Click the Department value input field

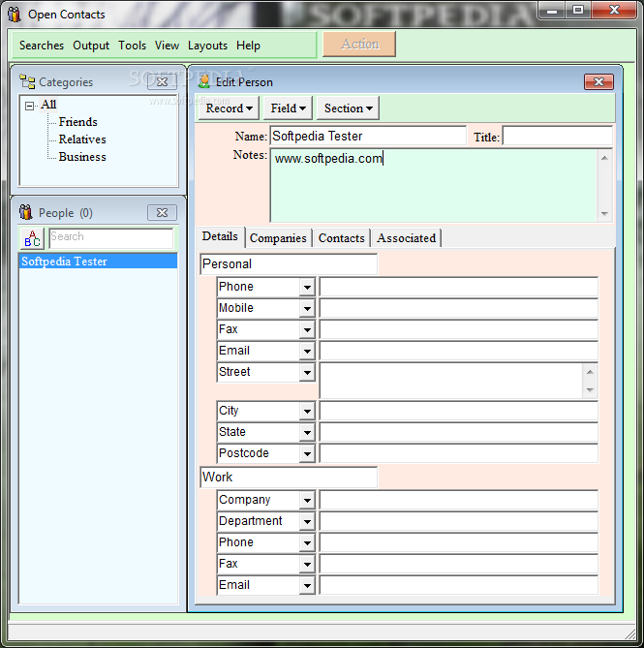[458, 521]
